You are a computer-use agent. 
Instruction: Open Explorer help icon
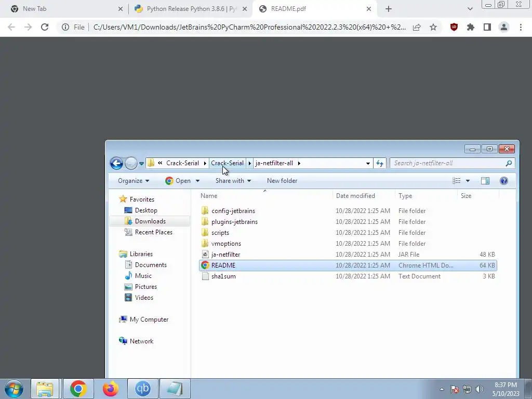pyautogui.click(x=504, y=181)
